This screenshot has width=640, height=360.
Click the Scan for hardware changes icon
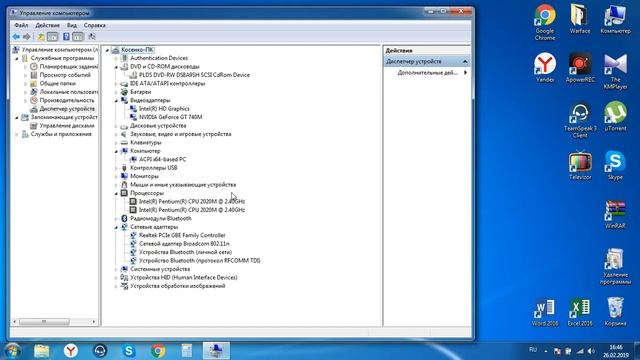tap(92, 37)
